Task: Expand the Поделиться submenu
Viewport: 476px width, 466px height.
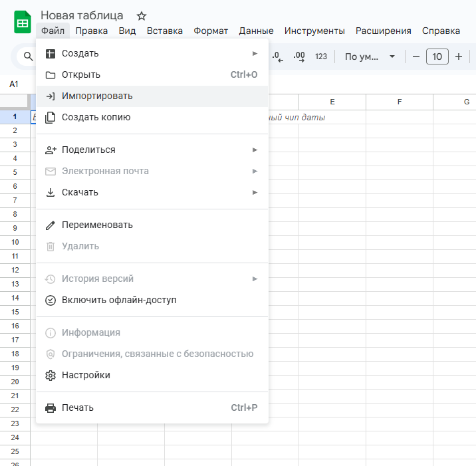Action: [x=152, y=150]
